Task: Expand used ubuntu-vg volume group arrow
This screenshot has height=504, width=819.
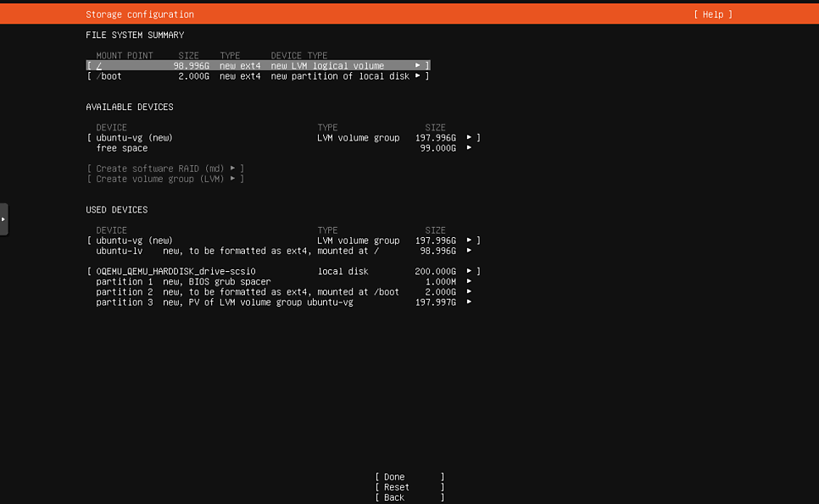Action: [x=469, y=241]
